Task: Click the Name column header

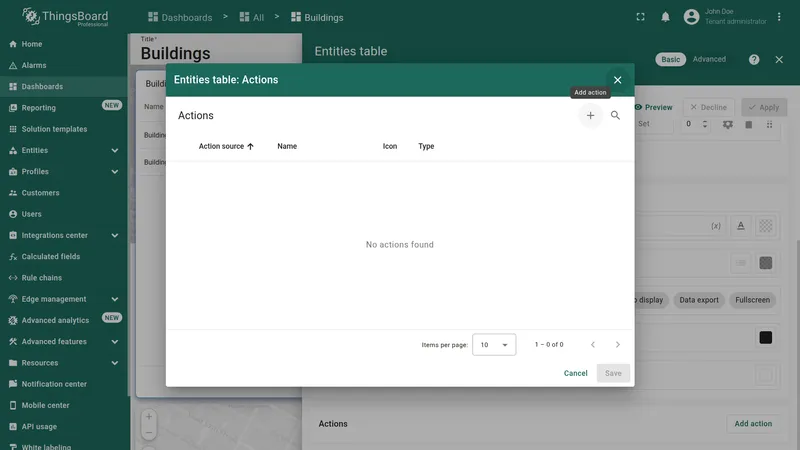Action: click(287, 146)
